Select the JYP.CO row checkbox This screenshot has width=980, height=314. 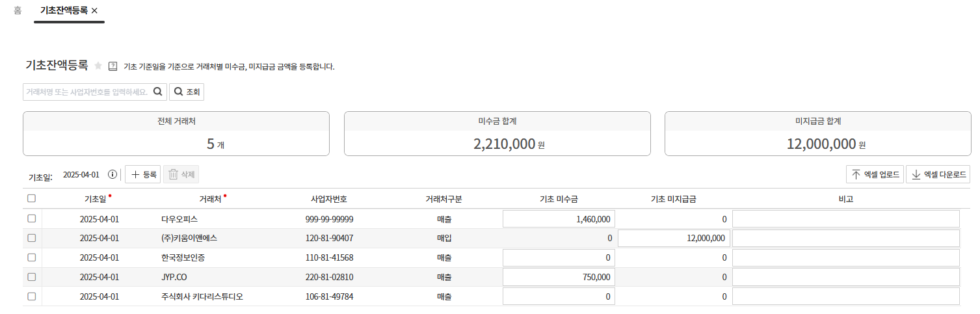pos(32,277)
